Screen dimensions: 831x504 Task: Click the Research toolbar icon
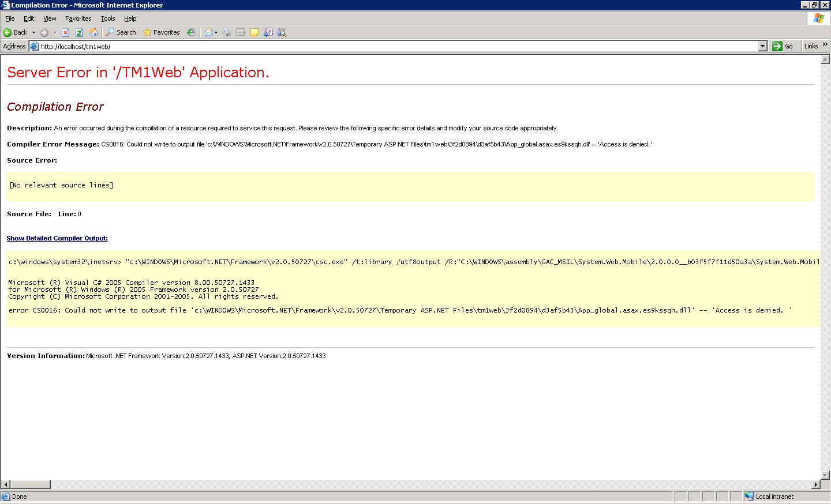pyautogui.click(x=268, y=32)
